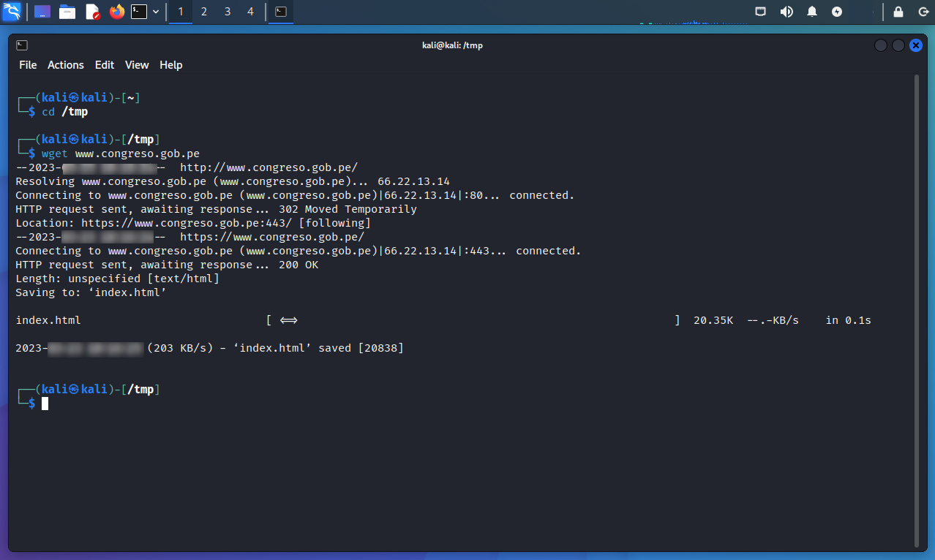Open the File menu in terminal

point(28,65)
